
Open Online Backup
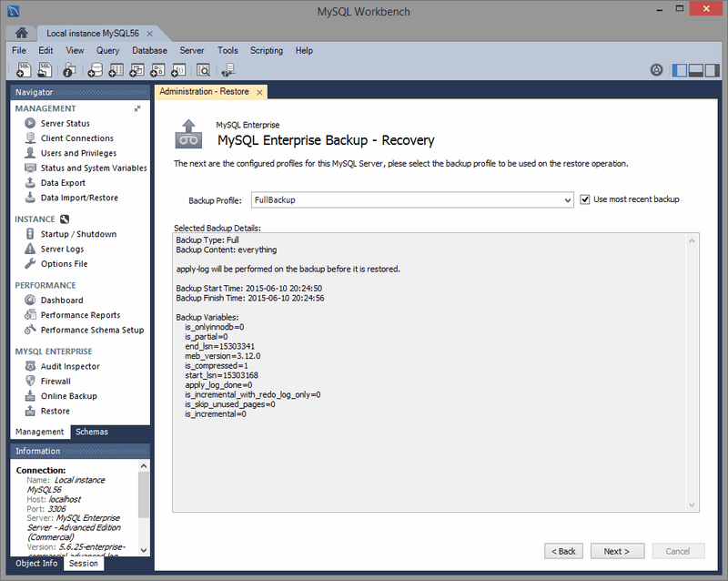pyautogui.click(x=69, y=396)
